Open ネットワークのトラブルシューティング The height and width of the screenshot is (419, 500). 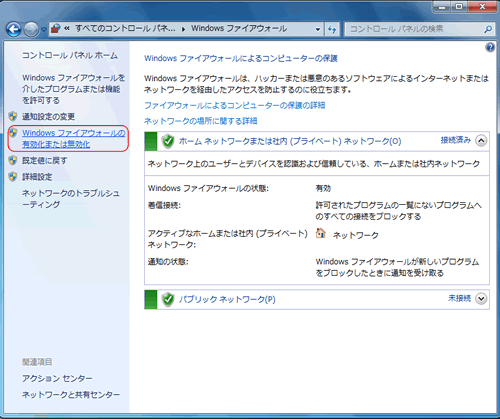point(71,199)
